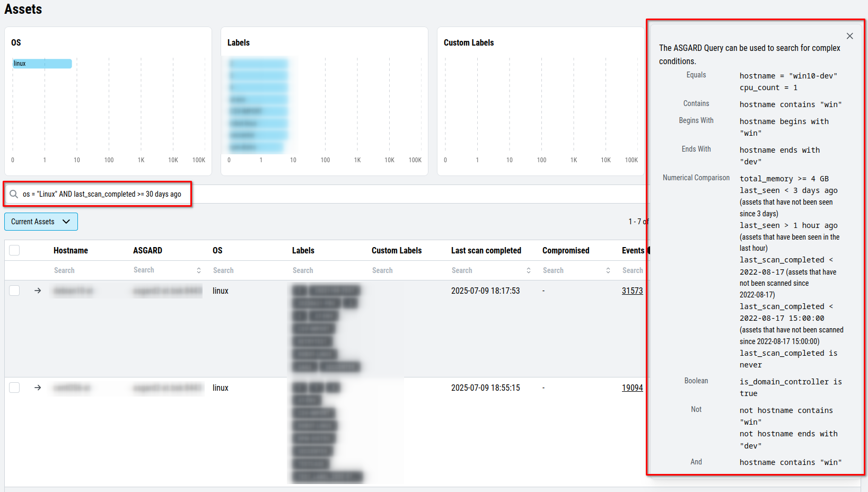Sort by Labels column header
868x492 pixels.
click(303, 250)
